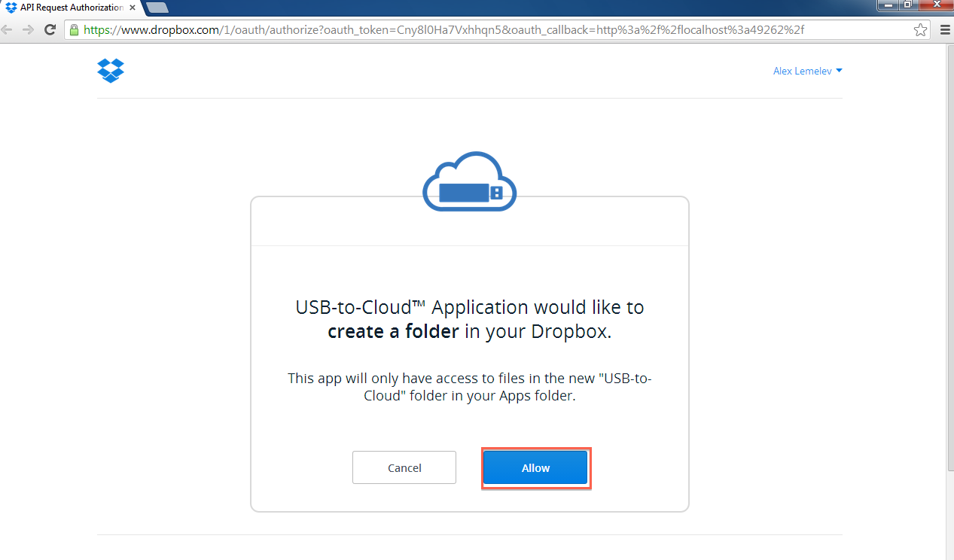Open the Chrome hamburger menu

click(x=945, y=30)
